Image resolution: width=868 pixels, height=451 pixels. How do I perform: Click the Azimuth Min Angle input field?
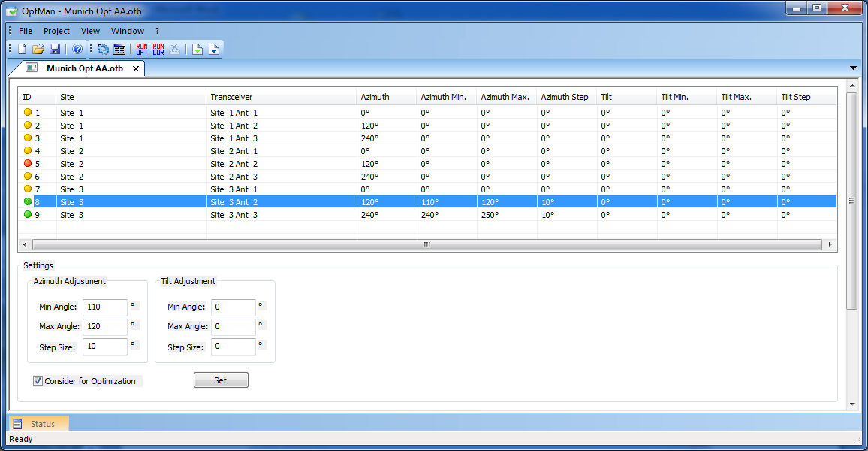(105, 307)
